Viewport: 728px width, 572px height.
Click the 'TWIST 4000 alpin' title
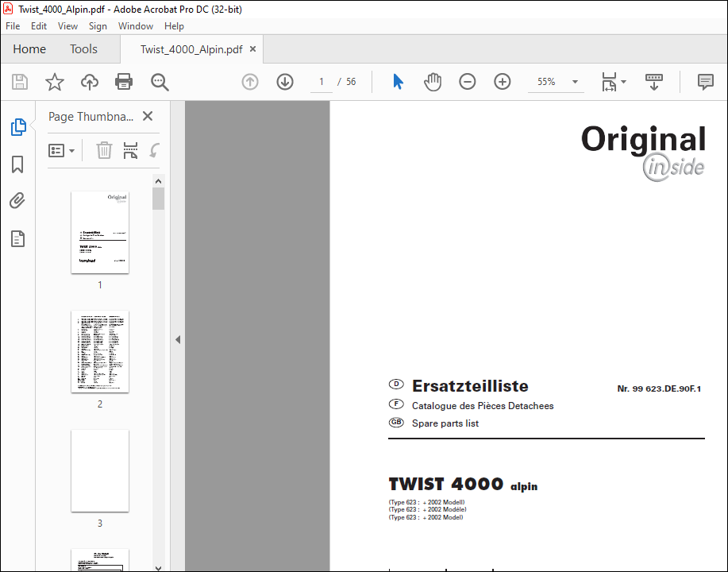point(463,484)
